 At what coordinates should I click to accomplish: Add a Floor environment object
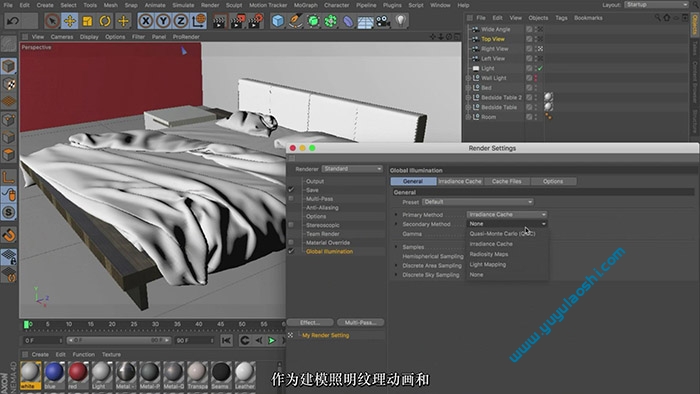(x=365, y=21)
